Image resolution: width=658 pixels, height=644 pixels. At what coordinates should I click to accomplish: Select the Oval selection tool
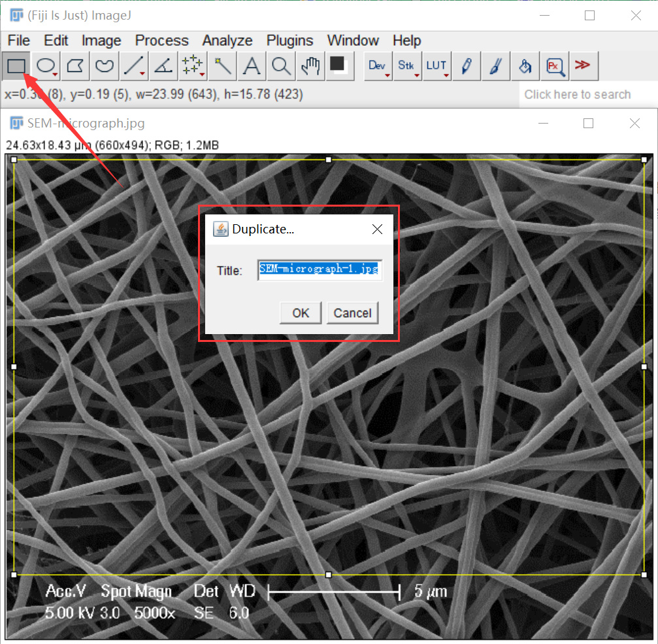tap(46, 65)
